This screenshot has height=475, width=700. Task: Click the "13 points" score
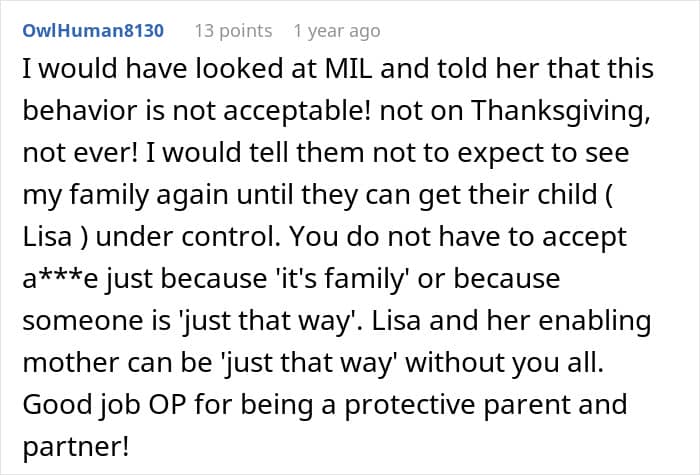coord(233,31)
